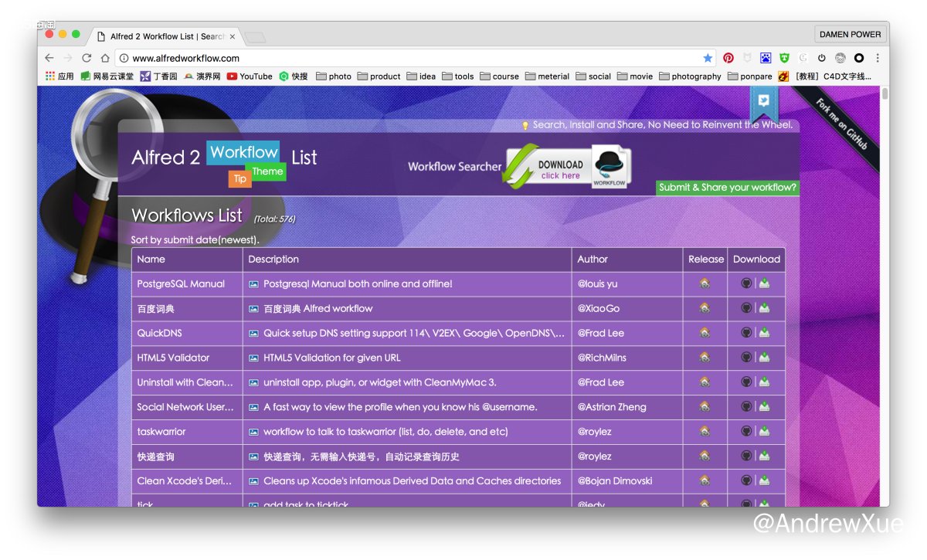This screenshot has width=927, height=560.
Task: Click the black ring extension icon
Action: pos(858,58)
